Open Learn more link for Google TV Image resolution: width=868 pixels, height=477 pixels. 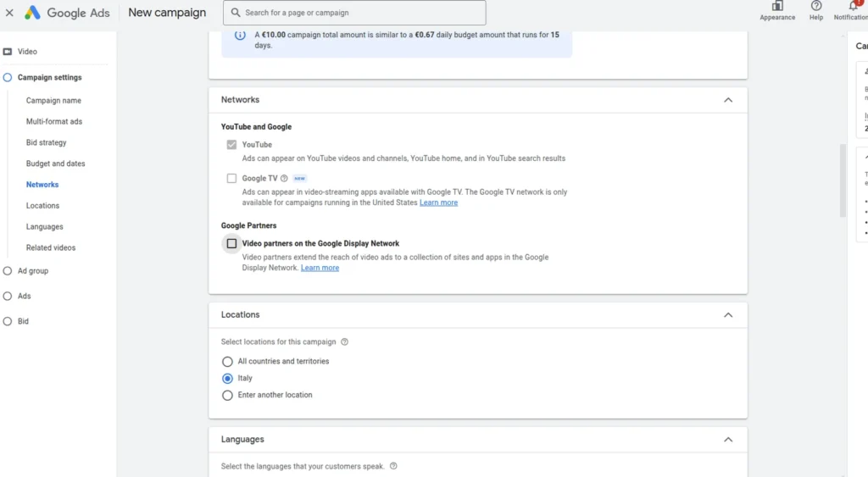438,202
